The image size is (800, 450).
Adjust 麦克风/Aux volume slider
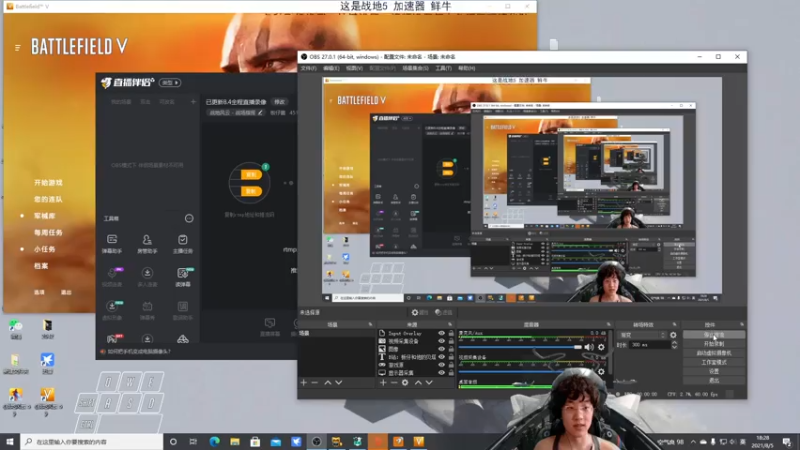coord(520,347)
